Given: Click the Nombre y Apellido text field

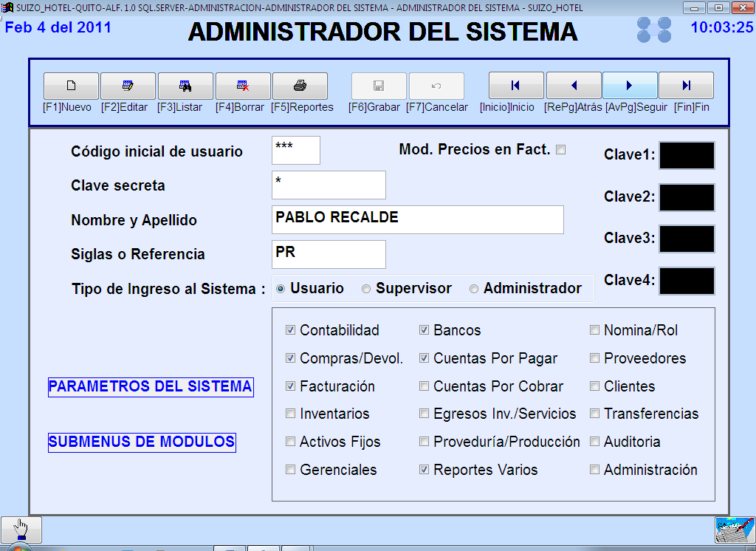Looking at the screenshot, I should tap(417, 219).
